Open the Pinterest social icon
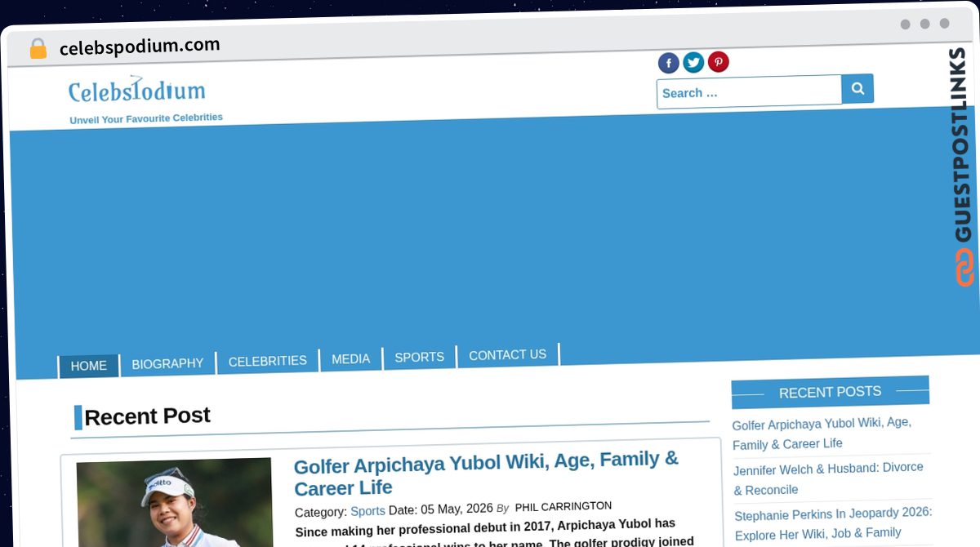 (x=719, y=62)
